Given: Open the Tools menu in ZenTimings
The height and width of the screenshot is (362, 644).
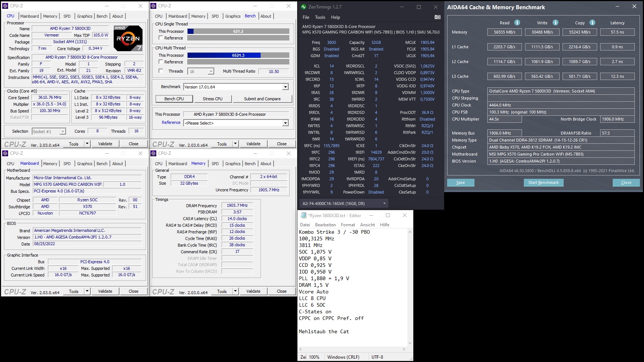Looking at the screenshot, I should (320, 17).
